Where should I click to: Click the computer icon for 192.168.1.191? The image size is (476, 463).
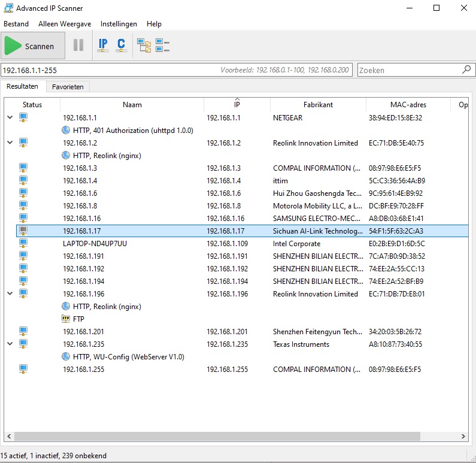(23, 256)
